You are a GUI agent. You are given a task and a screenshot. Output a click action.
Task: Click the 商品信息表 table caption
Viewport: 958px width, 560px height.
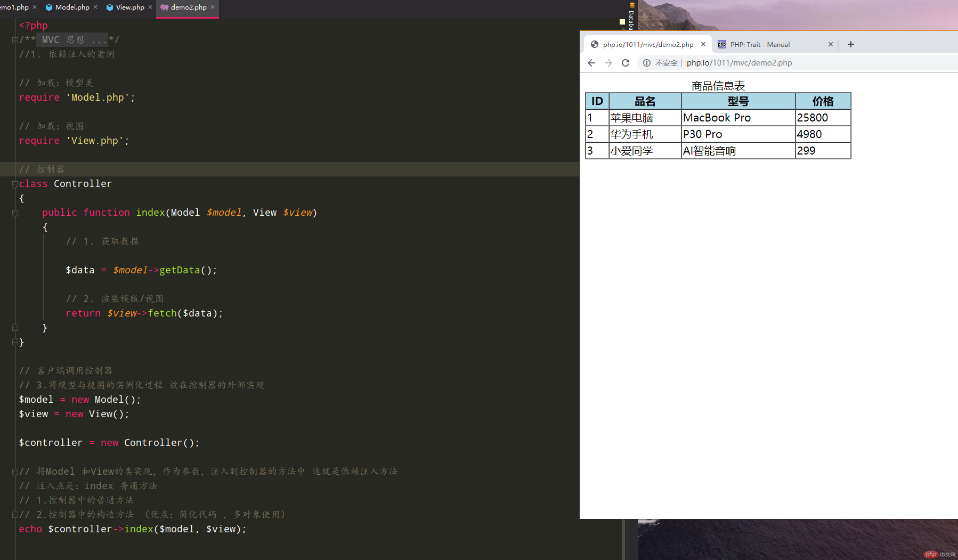(x=718, y=86)
